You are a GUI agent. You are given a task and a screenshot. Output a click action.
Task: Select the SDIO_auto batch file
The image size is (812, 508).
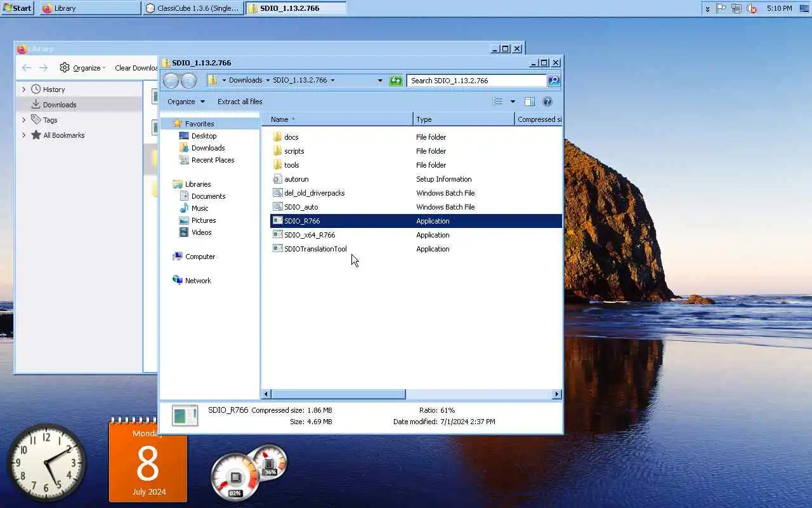[301, 207]
